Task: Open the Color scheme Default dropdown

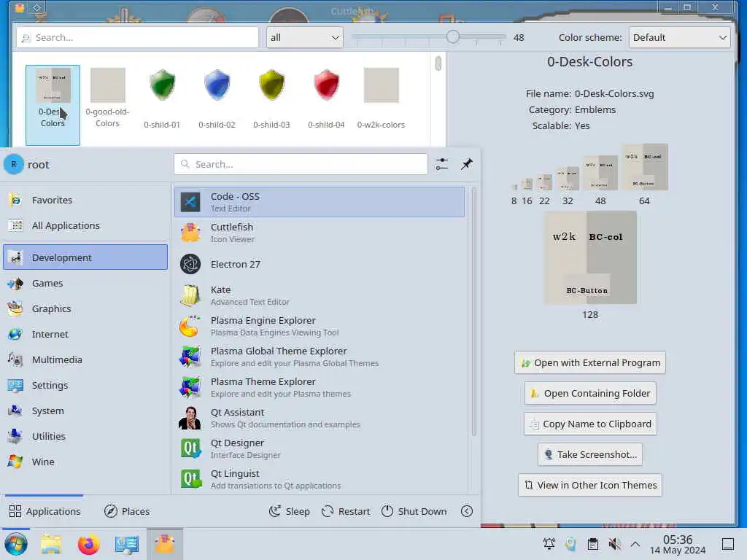Action: click(680, 37)
